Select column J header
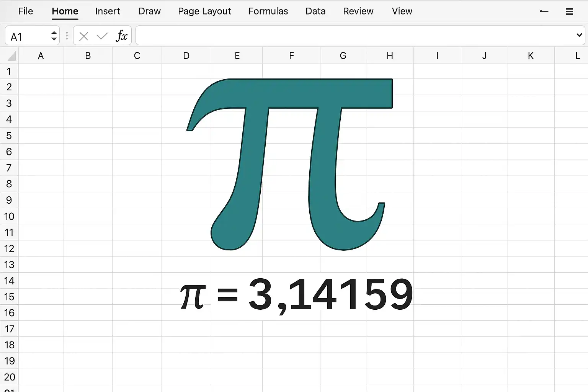The height and width of the screenshot is (392, 588). (484, 56)
